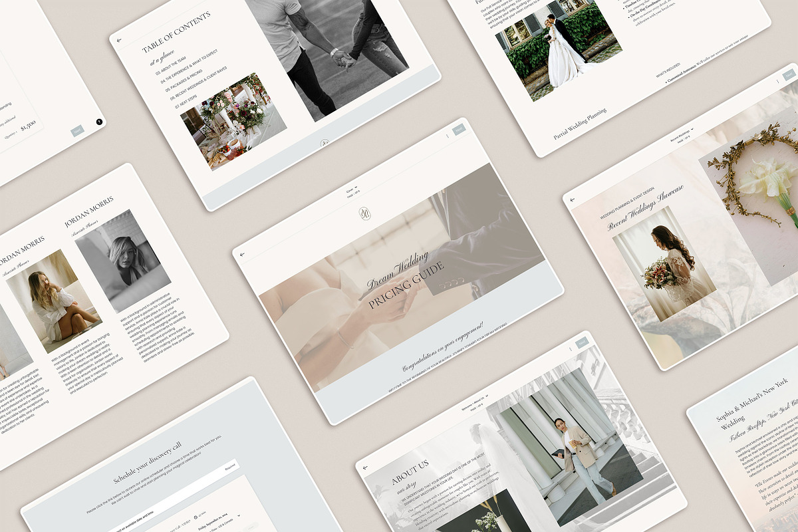798x532 pixels.
Task: Expand the 'Recent Weddings' page dropdown
Action: [682, 134]
